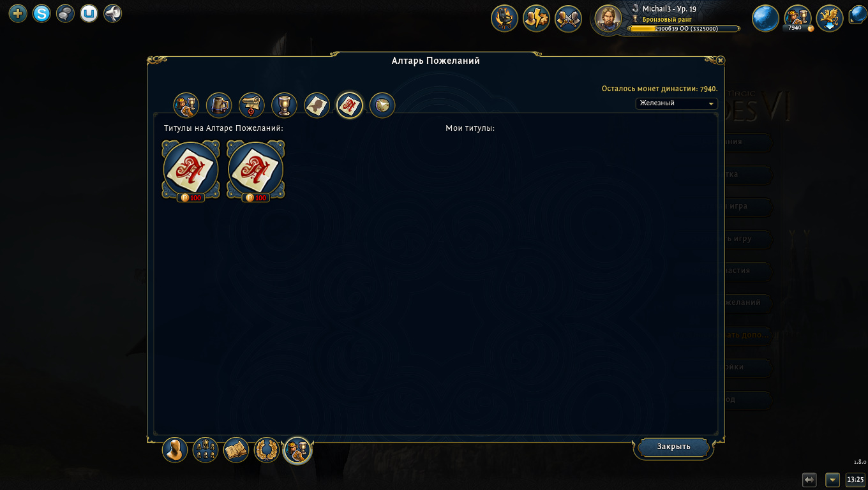
Task: Open the beer mug tab in altar
Action: pos(219,105)
